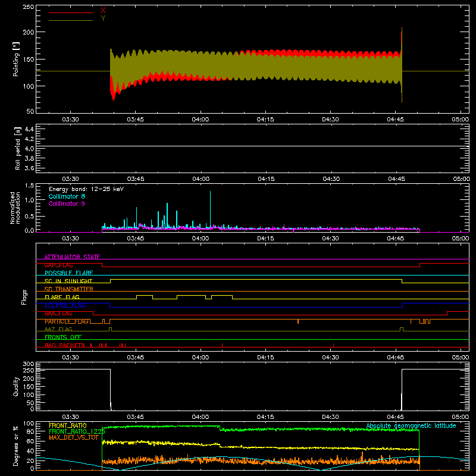This screenshot has height=476, width=476.
Task: Select the blue ECLIPSE_FLAG label
Action: pyautogui.click(x=65, y=305)
